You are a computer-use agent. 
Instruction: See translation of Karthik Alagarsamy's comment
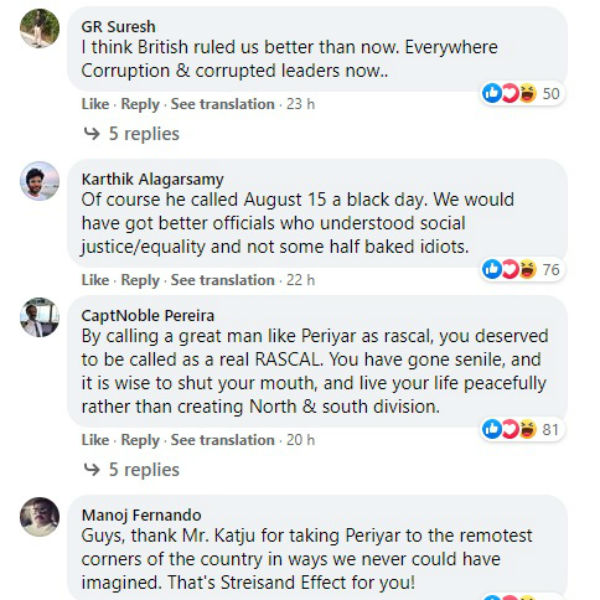coord(222,280)
